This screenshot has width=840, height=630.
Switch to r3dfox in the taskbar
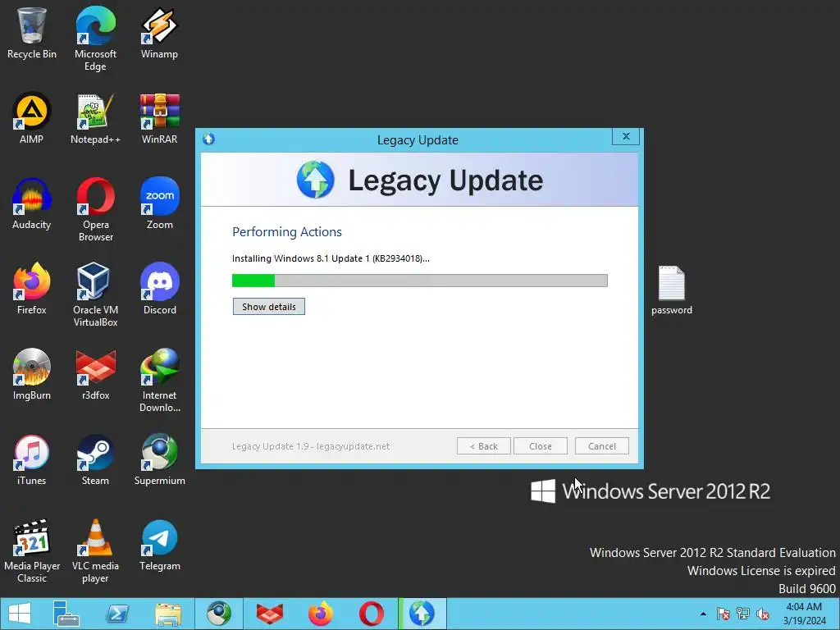269,614
